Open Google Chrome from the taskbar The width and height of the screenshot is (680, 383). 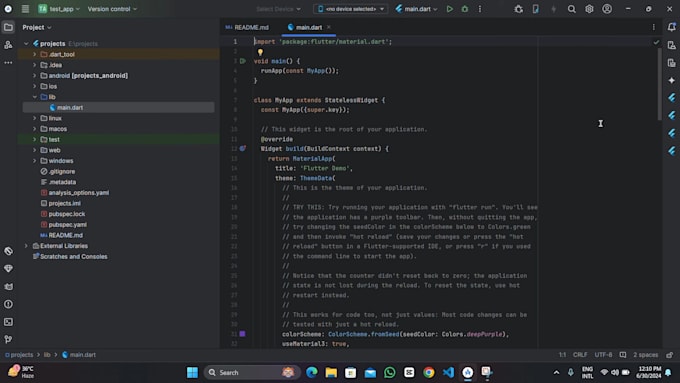428,372
